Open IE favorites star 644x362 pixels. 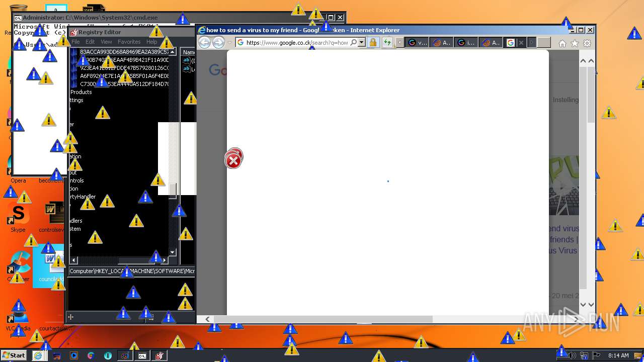575,44
